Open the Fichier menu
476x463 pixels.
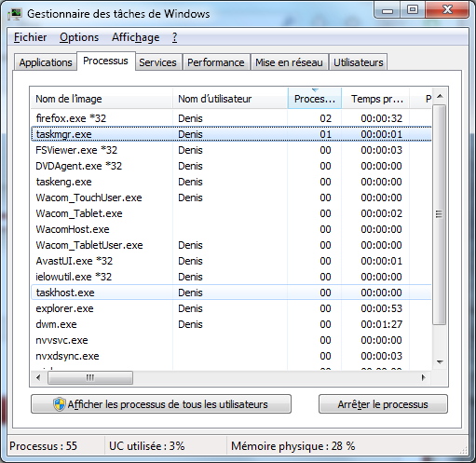pyautogui.click(x=30, y=37)
